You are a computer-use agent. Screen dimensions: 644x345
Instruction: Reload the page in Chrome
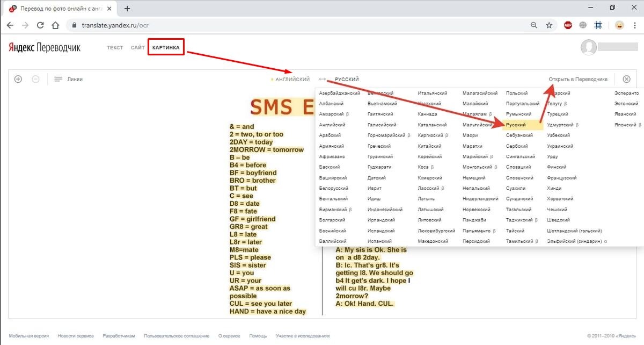(40, 25)
